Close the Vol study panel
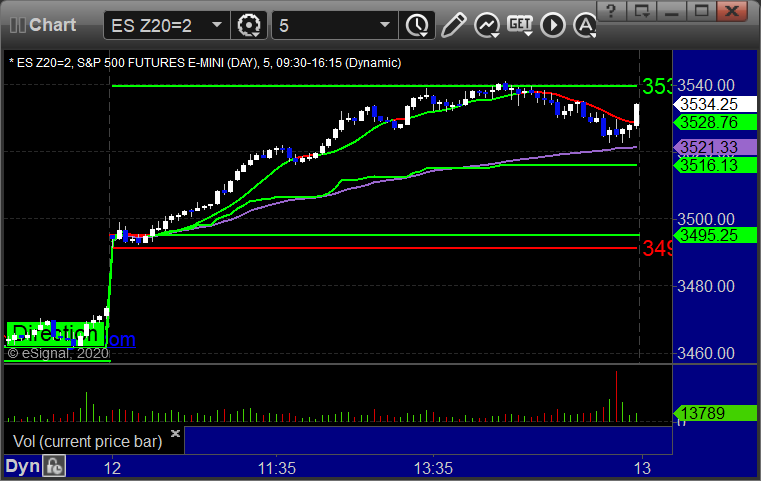Screen dimensions: 761x481 coord(176,433)
